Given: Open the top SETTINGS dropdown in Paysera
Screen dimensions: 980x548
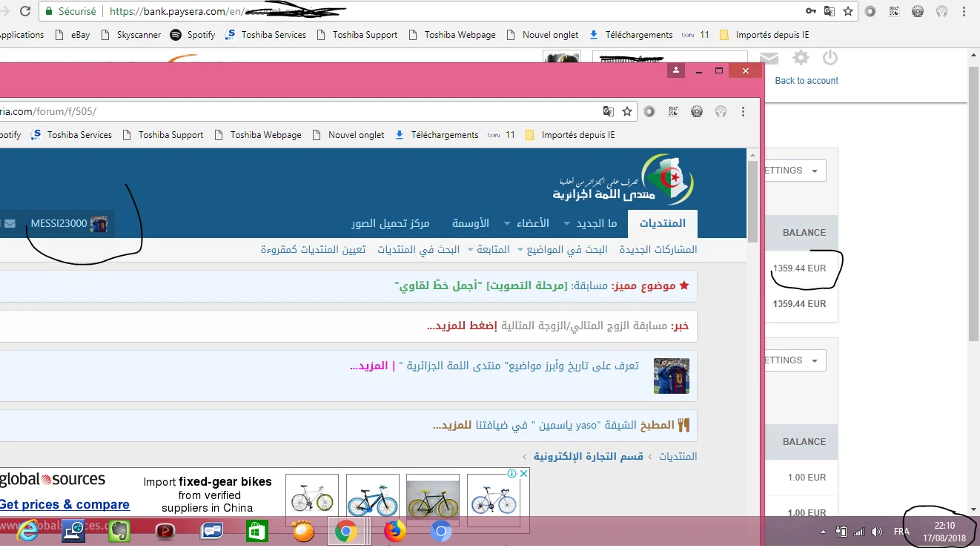Looking at the screenshot, I should (x=795, y=171).
